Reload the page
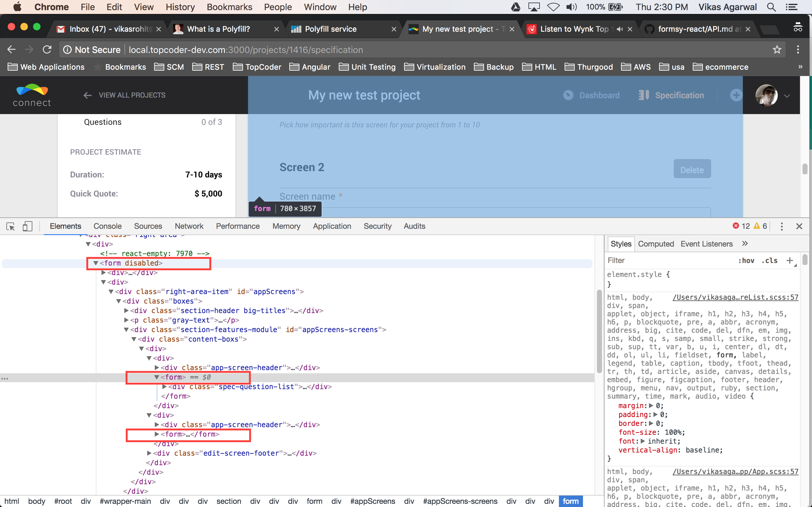812x507 pixels. point(47,50)
